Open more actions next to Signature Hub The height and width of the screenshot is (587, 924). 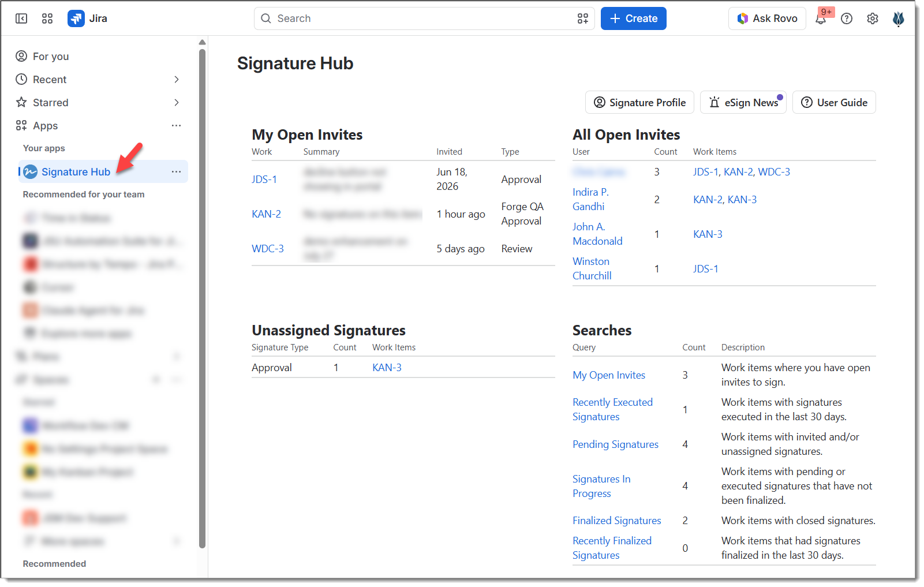pyautogui.click(x=176, y=171)
